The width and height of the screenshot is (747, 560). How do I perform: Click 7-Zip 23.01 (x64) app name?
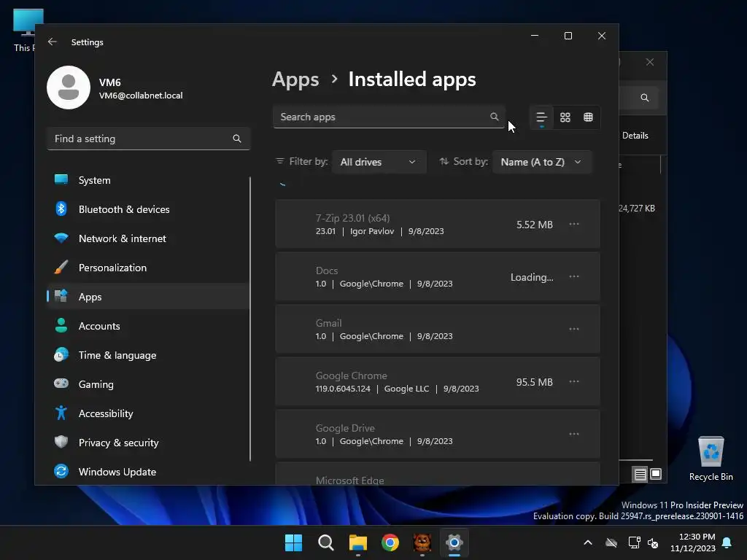click(352, 218)
